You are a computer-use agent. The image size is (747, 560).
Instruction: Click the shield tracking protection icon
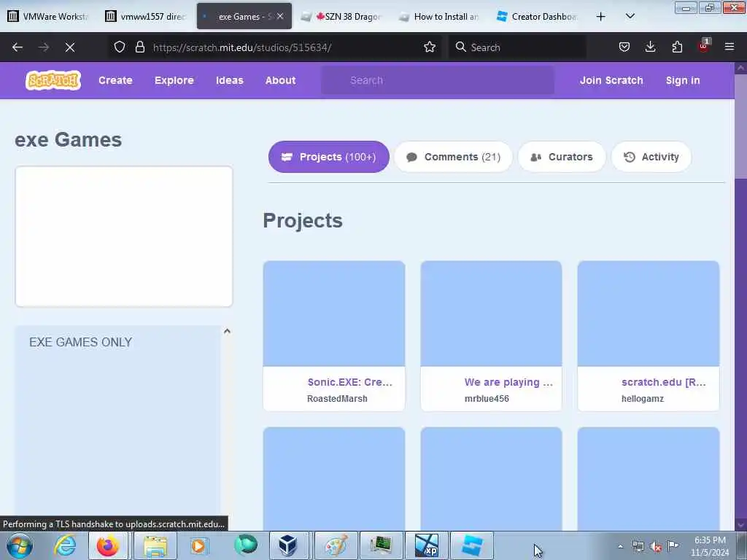click(120, 47)
